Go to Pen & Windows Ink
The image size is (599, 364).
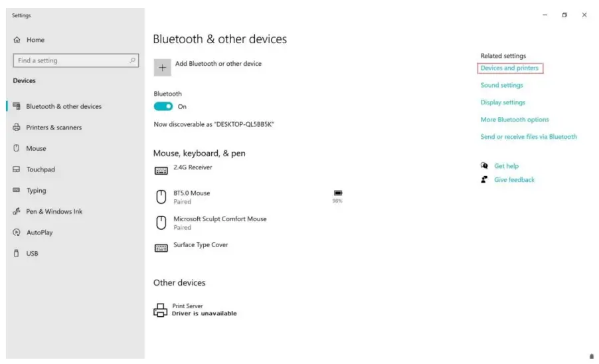tap(54, 211)
